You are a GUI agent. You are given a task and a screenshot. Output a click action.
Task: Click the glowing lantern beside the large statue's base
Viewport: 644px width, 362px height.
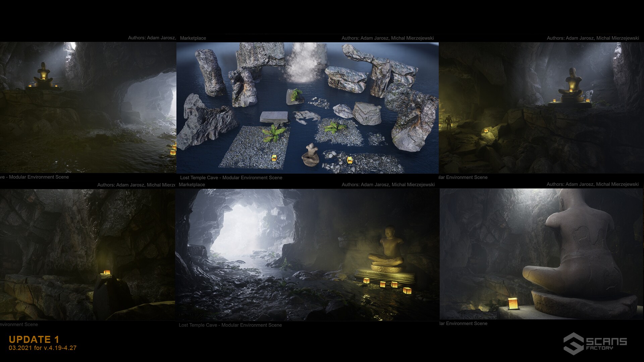click(x=513, y=303)
